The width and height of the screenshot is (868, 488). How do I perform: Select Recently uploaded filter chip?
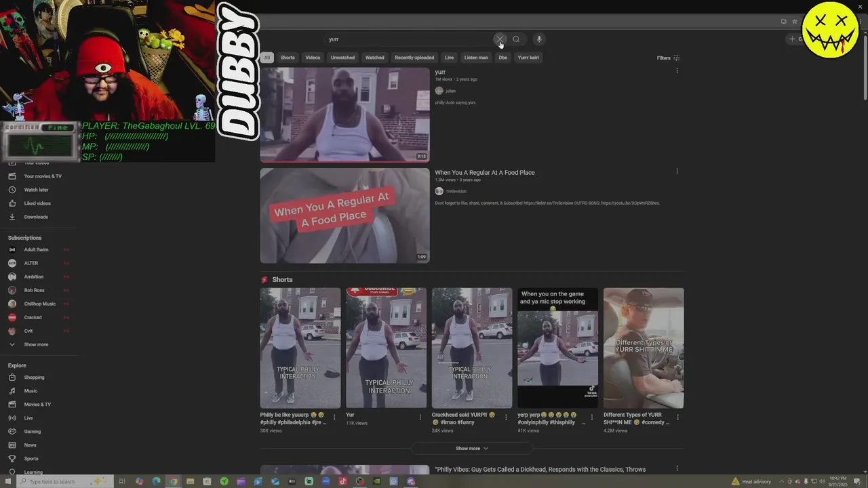coord(414,58)
